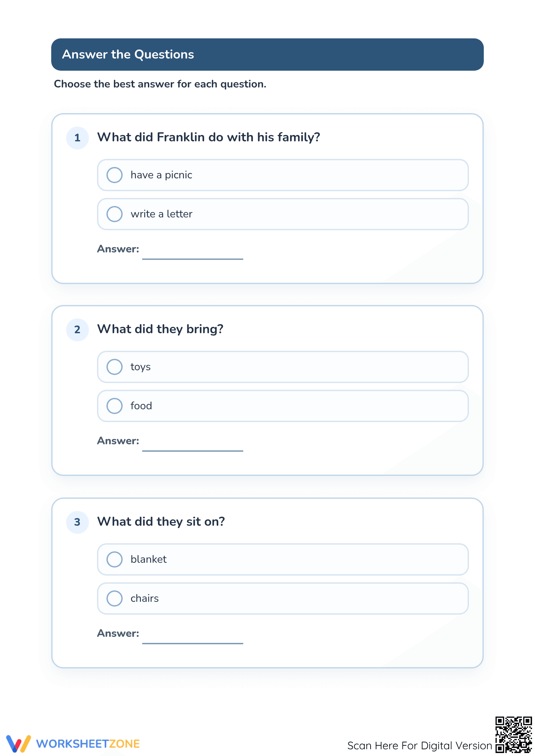Click the 'What did they bring?' heading
The height and width of the screenshot is (756, 535).
point(160,329)
